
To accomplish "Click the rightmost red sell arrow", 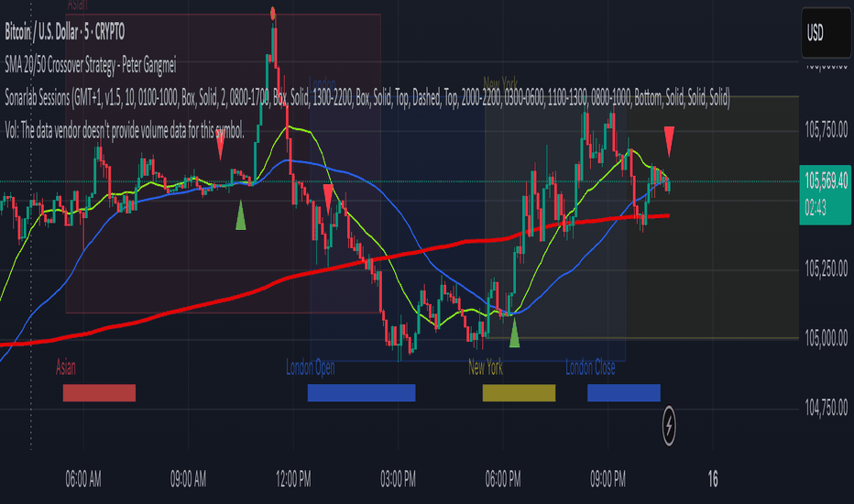I will [669, 142].
